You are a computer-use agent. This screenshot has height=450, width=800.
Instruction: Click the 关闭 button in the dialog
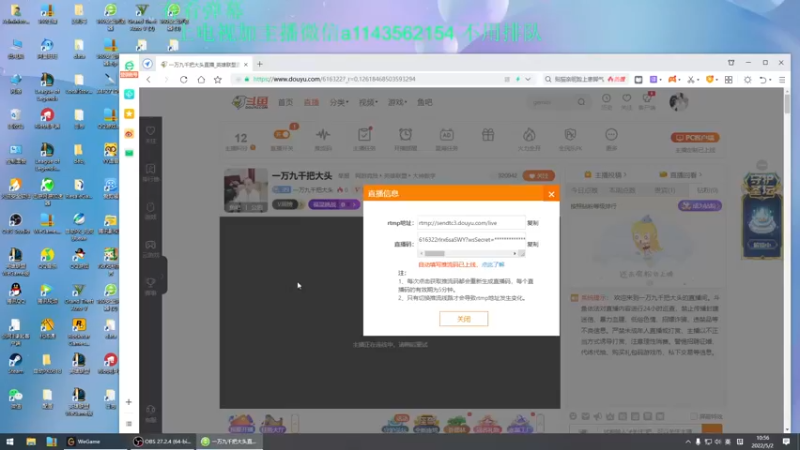coord(463,319)
